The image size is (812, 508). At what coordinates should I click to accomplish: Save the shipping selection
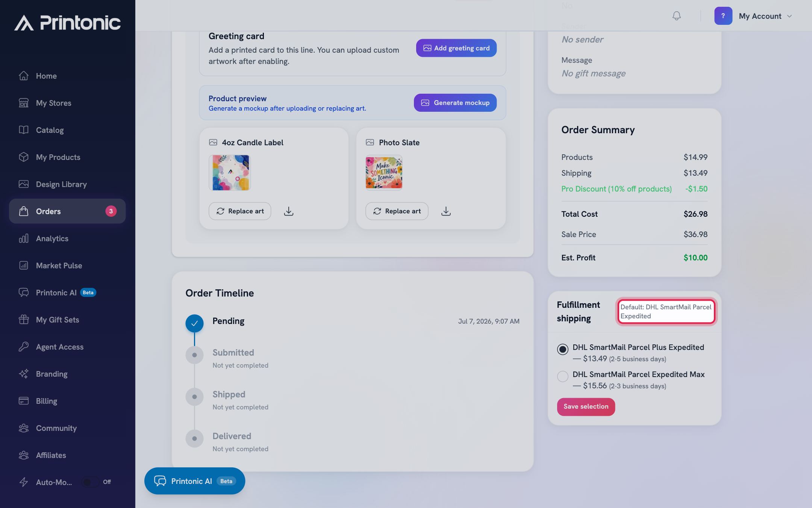(586, 407)
